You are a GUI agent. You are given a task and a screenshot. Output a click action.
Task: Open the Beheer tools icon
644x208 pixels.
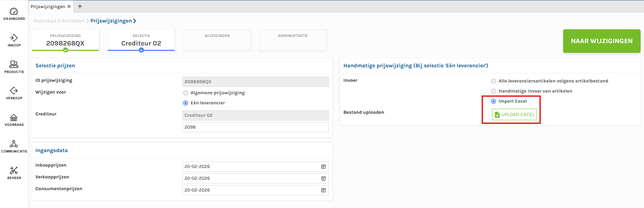click(x=14, y=171)
